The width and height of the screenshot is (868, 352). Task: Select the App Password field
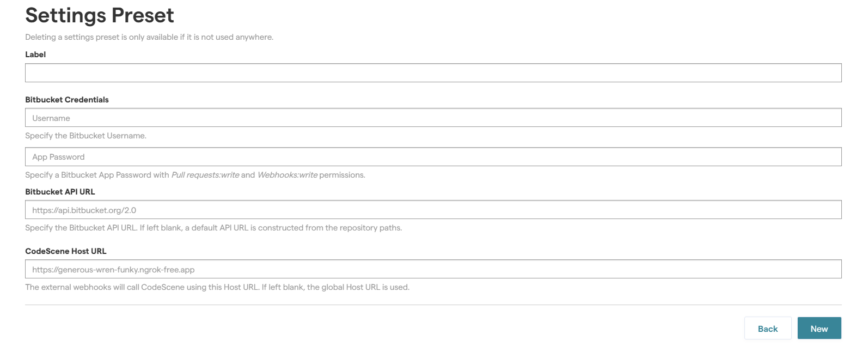tap(433, 157)
